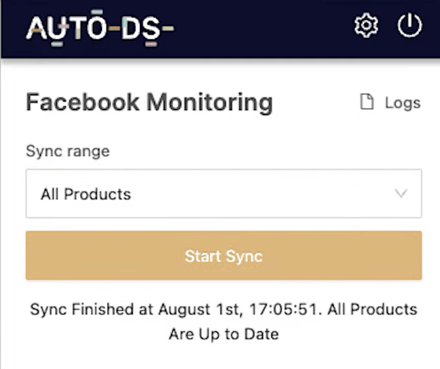440x369 pixels.
Task: Start the sync with the Start Sync button
Action: tap(224, 255)
